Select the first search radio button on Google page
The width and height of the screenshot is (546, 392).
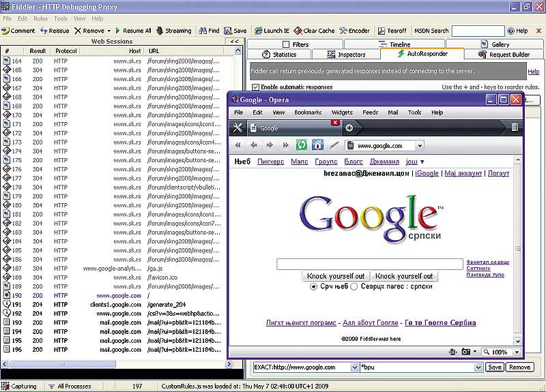(313, 286)
